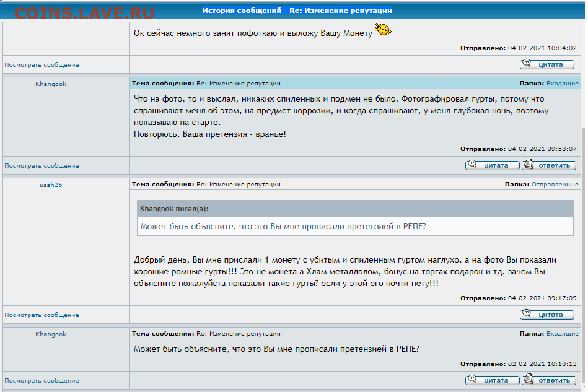The width and height of the screenshot is (588, 392).
Task: Click the цитата button for the 10:04:02 message
Action: [x=546, y=64]
